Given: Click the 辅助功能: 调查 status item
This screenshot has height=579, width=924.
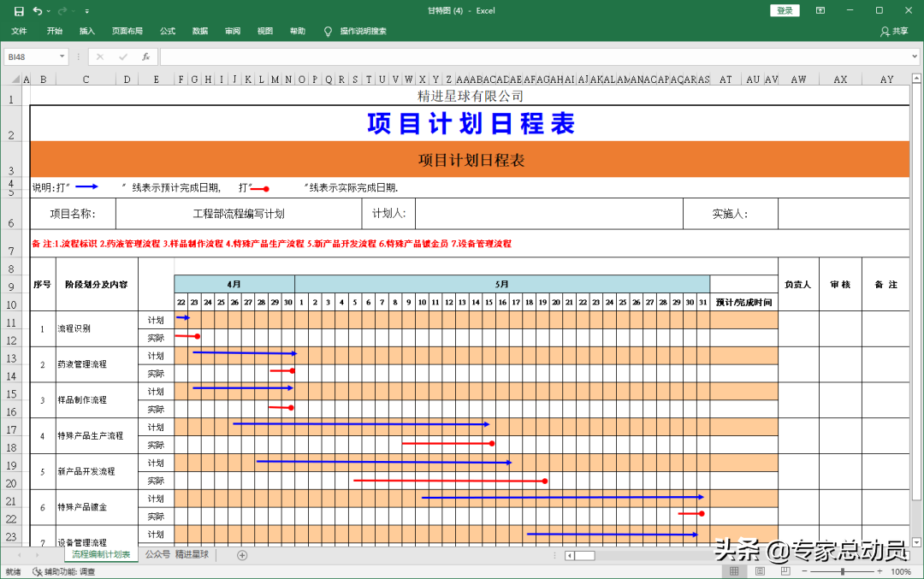Looking at the screenshot, I should tap(63, 571).
